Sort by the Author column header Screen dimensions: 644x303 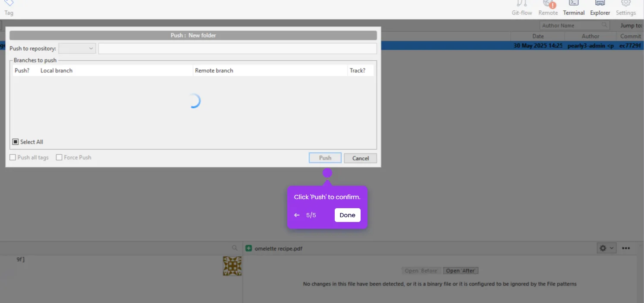(x=591, y=36)
